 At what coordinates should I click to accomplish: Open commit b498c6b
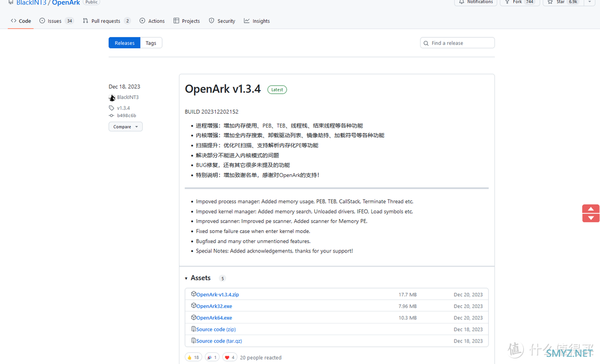click(x=126, y=115)
